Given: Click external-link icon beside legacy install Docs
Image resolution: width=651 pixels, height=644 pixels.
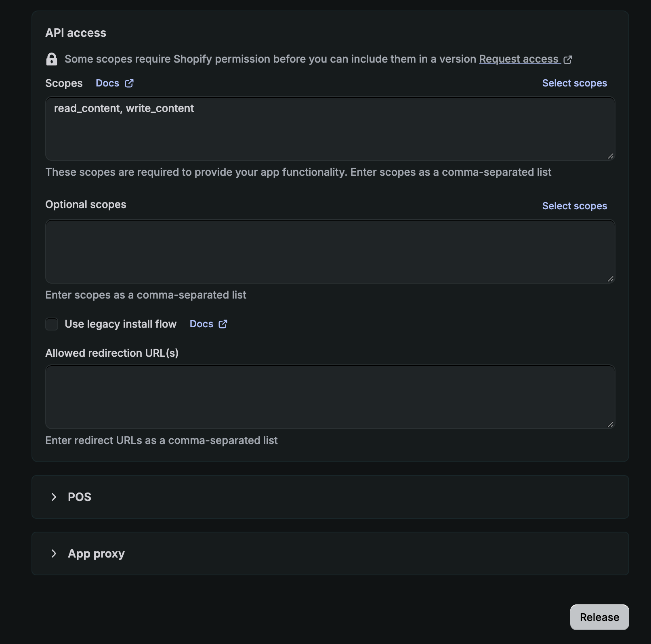Looking at the screenshot, I should pyautogui.click(x=223, y=324).
